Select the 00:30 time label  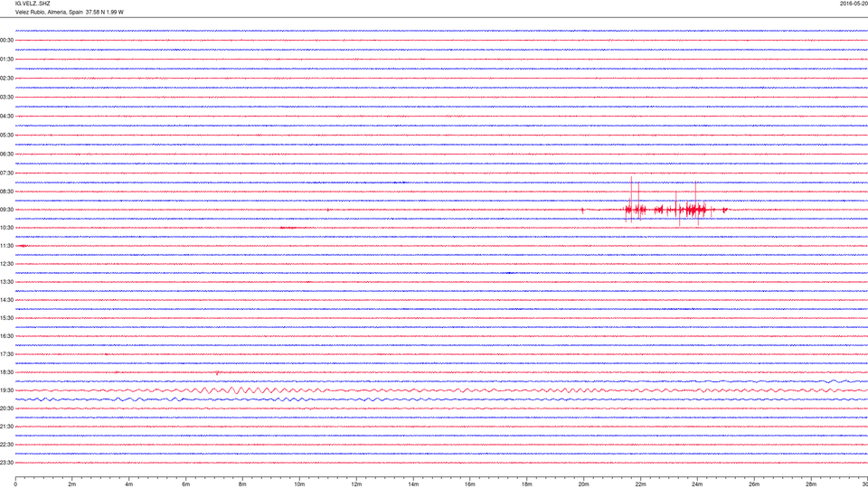(6, 41)
